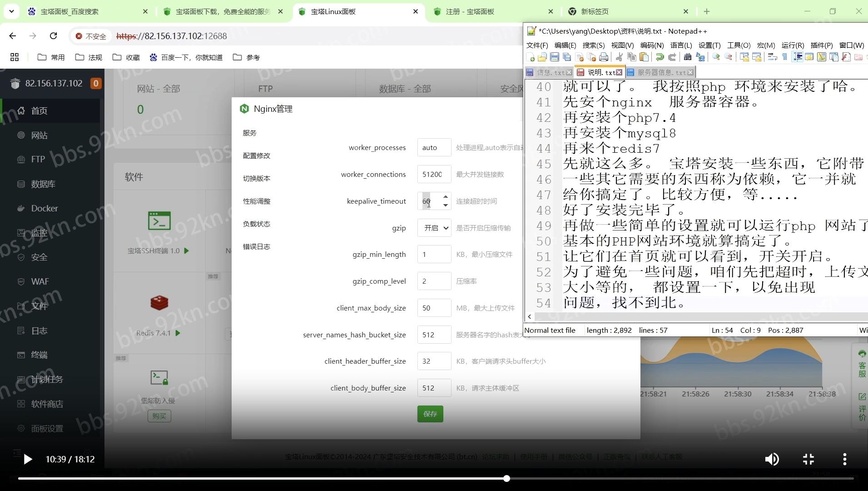Click the Paste icon in Notepad++ toolbar

tap(644, 57)
